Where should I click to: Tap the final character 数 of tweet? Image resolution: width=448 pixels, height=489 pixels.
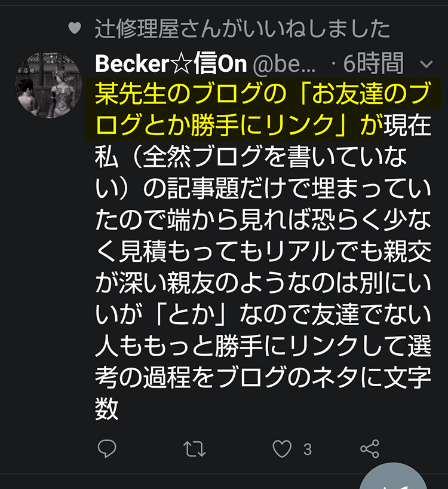(108, 409)
